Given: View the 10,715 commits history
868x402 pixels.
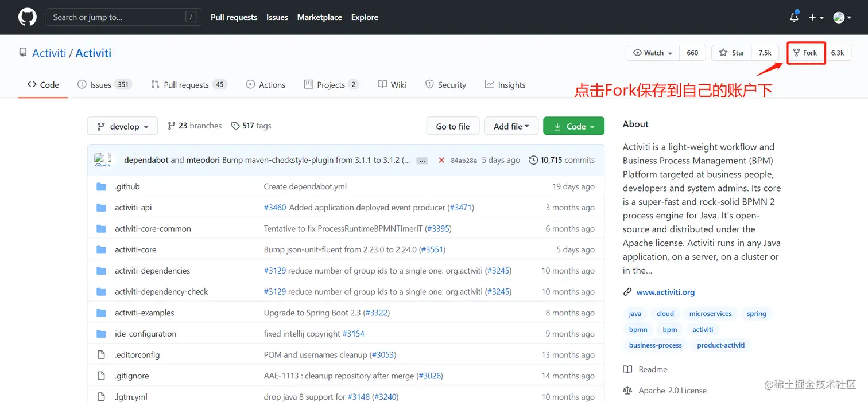Looking at the screenshot, I should pyautogui.click(x=562, y=160).
